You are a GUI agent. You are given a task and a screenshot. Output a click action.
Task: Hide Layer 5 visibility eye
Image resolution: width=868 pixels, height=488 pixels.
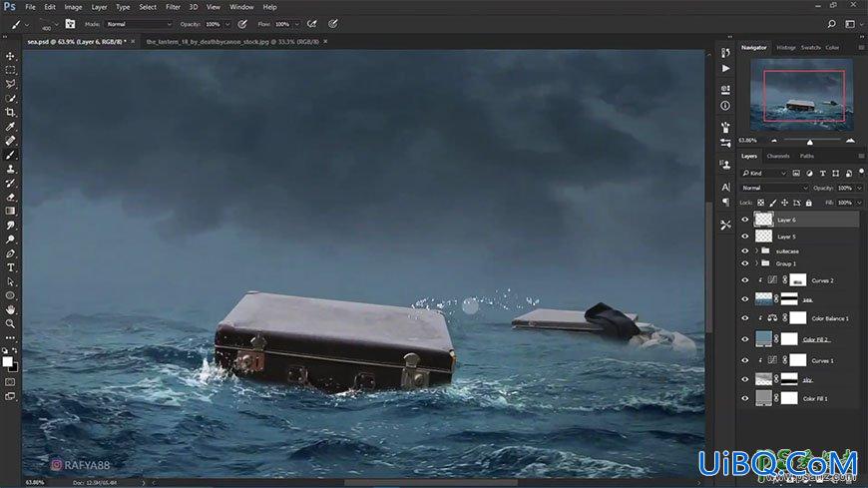coord(744,237)
